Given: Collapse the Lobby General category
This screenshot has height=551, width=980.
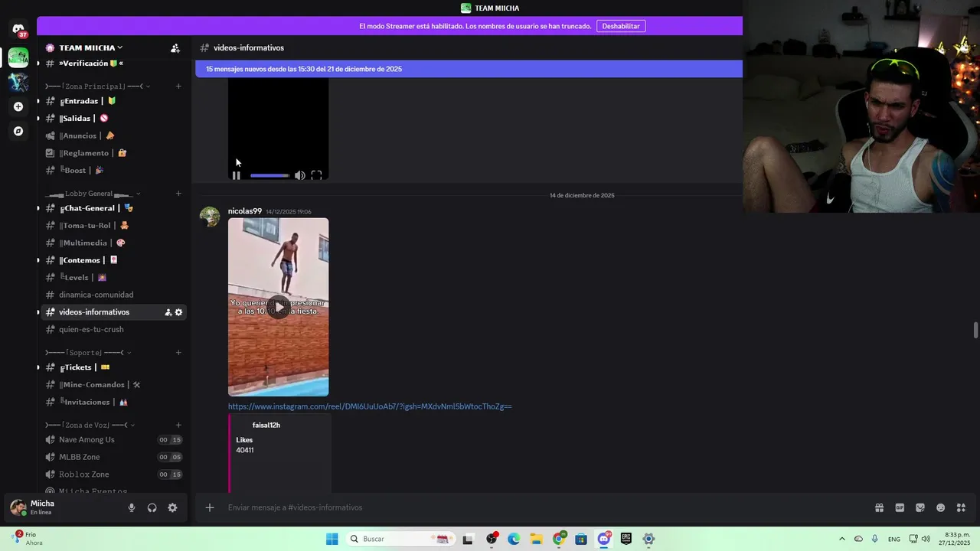Looking at the screenshot, I should click(93, 194).
